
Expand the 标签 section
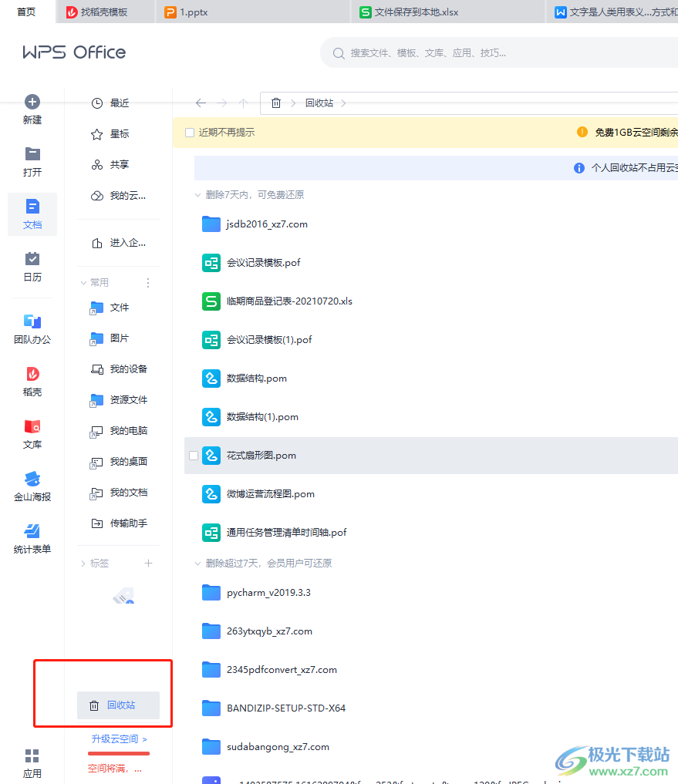coord(83,564)
